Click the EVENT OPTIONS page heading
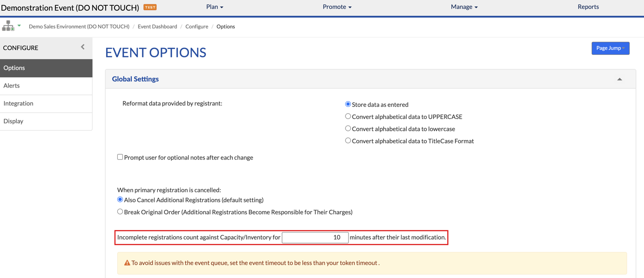Viewport: 644px width, 278px height. tap(156, 52)
